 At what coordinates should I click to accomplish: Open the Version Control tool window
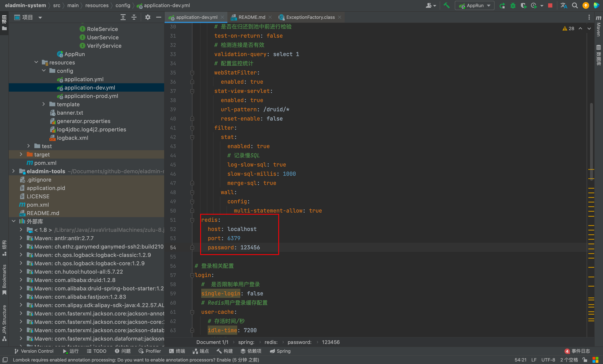(34, 351)
